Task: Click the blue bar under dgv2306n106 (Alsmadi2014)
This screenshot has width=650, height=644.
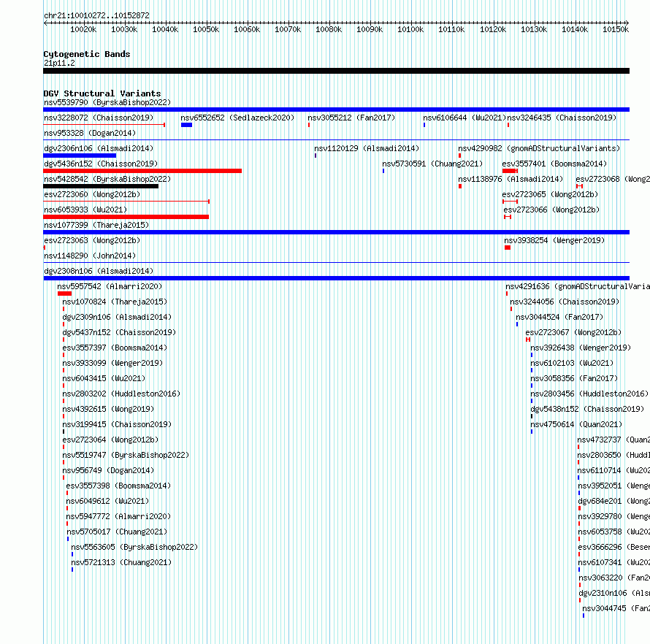Action: click(80, 156)
